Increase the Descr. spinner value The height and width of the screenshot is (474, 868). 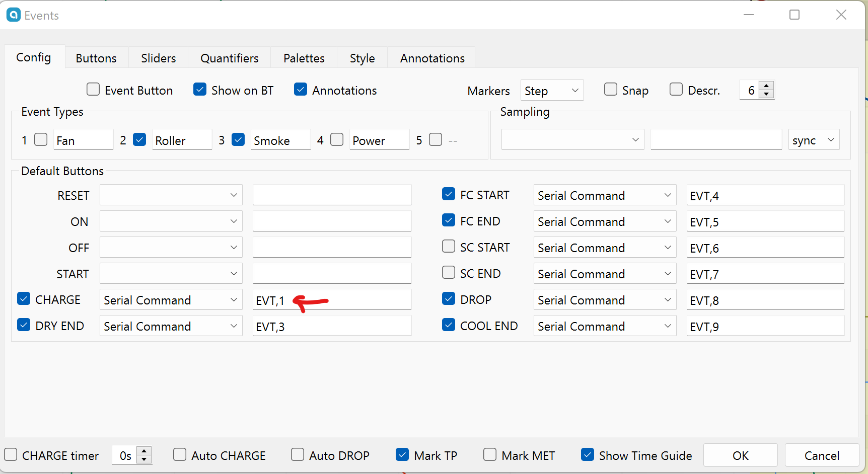[x=766, y=86]
